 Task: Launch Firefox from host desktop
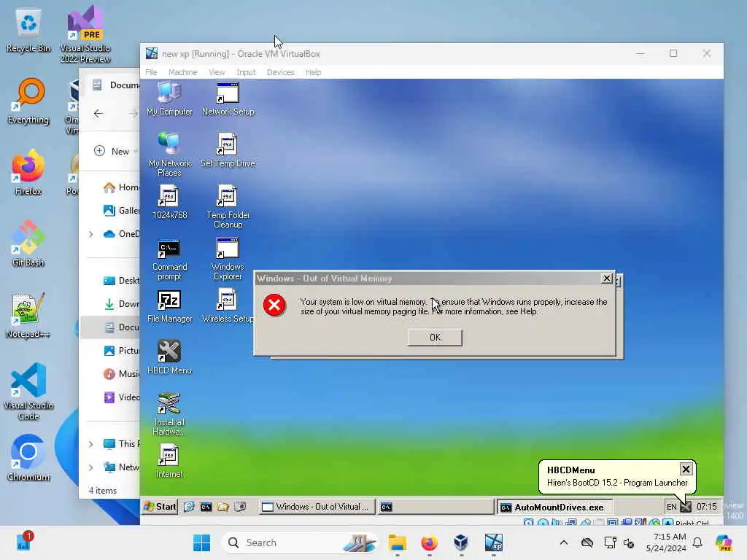(x=28, y=172)
